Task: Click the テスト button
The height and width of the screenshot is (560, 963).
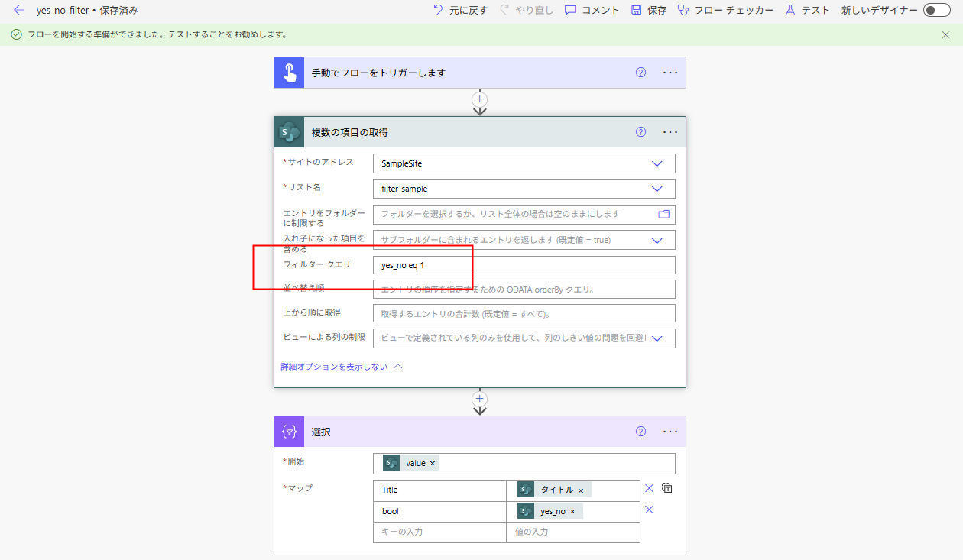Action: coord(806,11)
